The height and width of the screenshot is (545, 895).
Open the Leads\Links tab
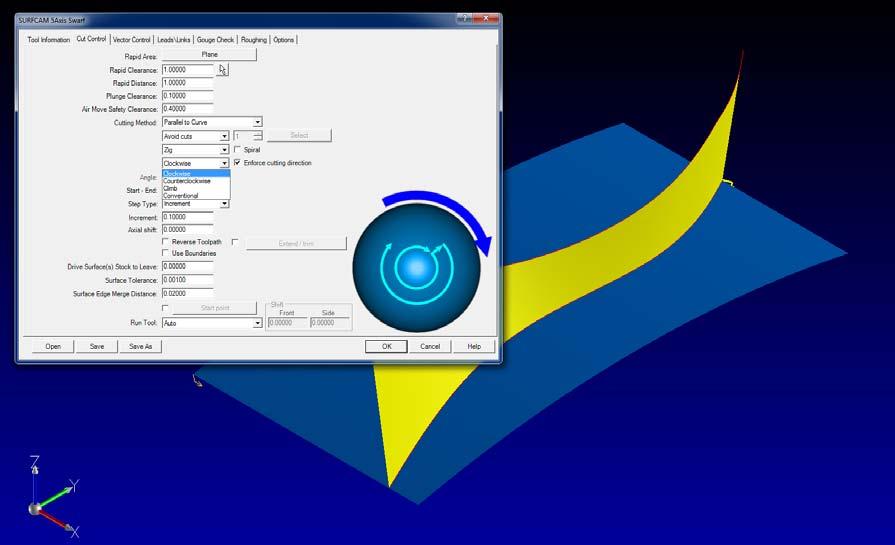174,39
